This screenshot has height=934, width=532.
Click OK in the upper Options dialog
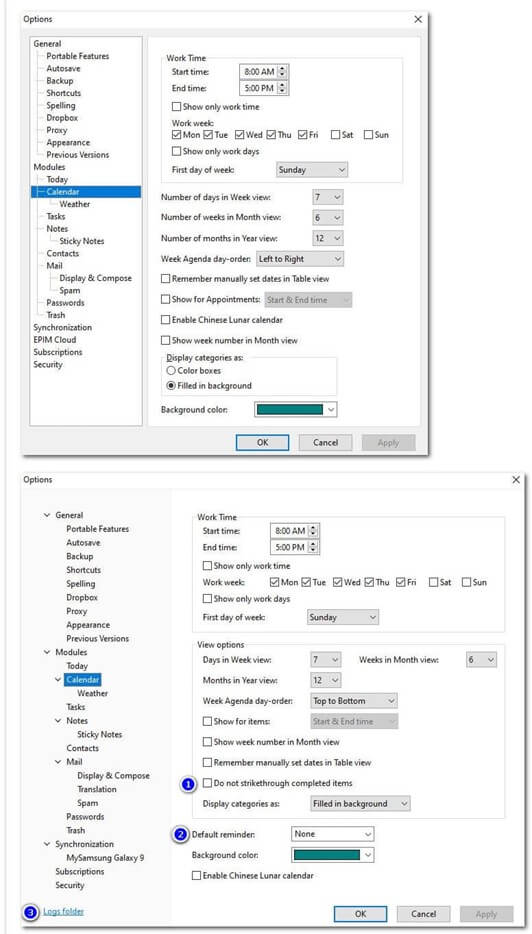point(262,443)
